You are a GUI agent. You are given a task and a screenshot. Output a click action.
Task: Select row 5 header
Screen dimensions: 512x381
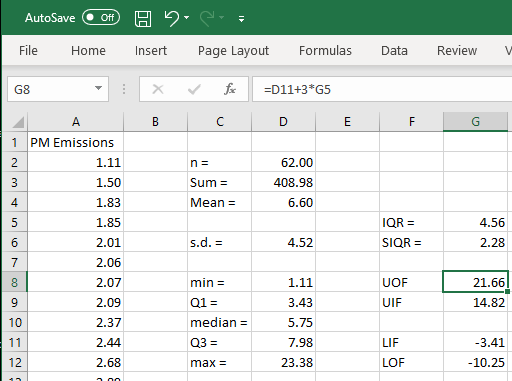coord(14,222)
